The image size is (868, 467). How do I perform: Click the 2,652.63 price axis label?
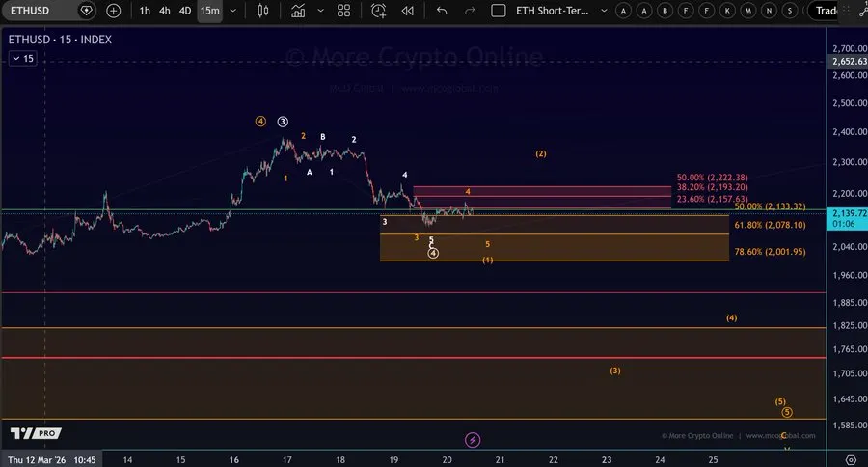click(849, 62)
